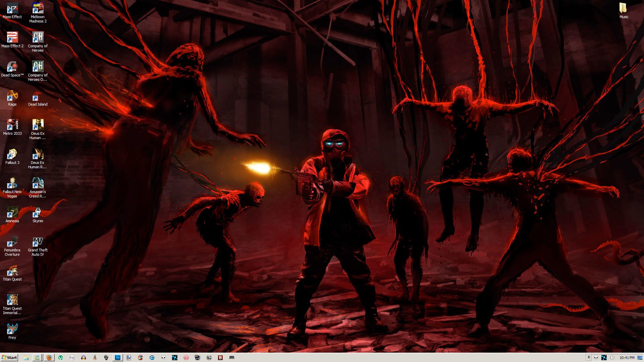
Task: Click the uTorrent taskbar icon
Action: [61, 358]
